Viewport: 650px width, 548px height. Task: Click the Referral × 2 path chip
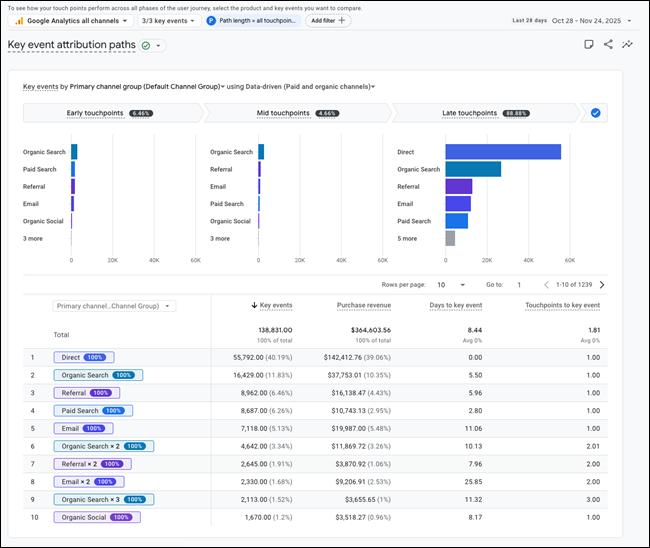[92, 464]
